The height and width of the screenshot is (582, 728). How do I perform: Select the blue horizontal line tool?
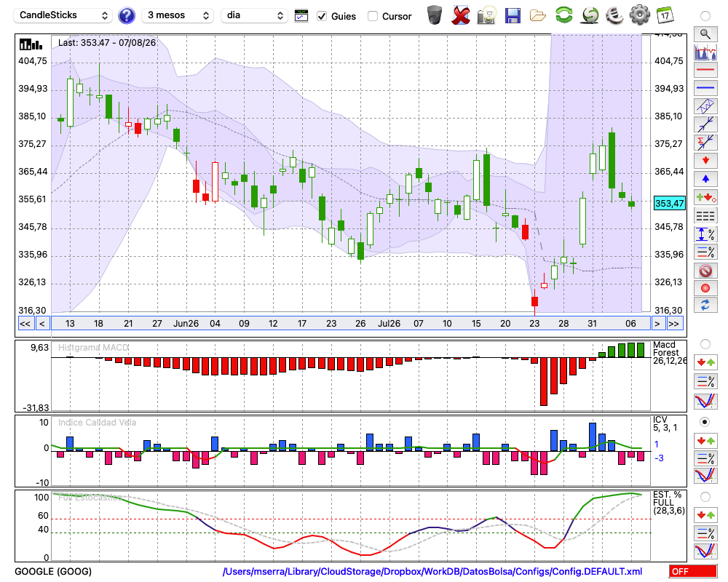705,88
